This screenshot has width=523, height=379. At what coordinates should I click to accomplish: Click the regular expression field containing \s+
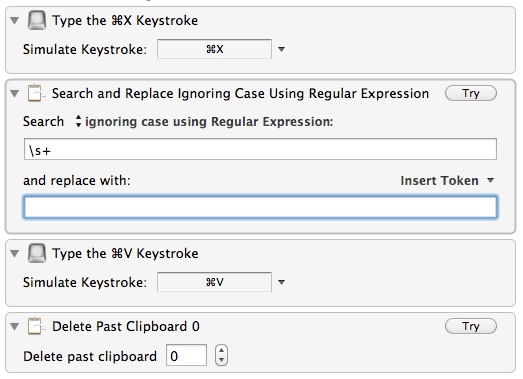[x=260, y=149]
